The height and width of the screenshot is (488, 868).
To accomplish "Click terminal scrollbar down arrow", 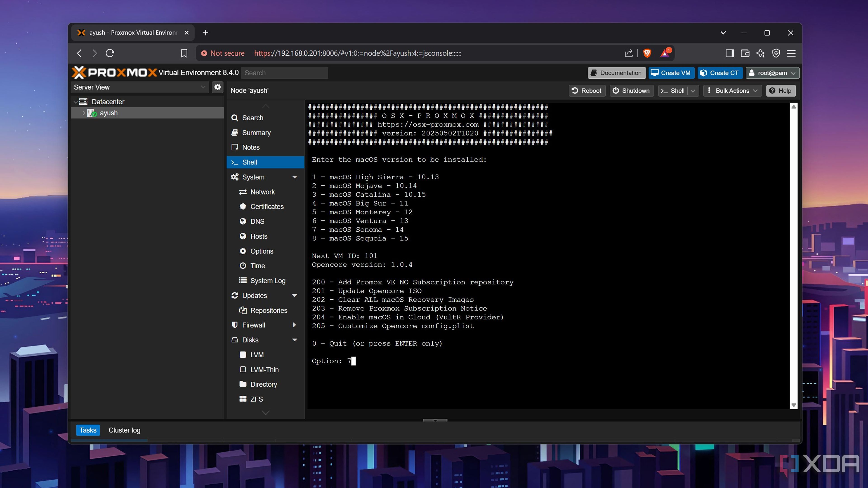I will (x=794, y=405).
